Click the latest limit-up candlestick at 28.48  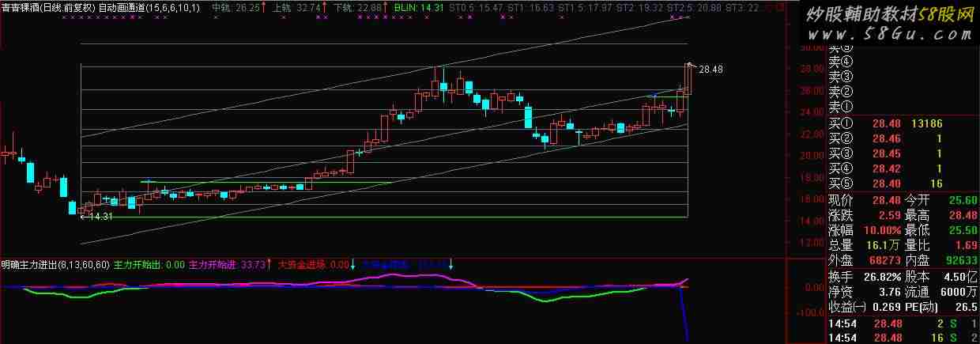pyautogui.click(x=688, y=79)
